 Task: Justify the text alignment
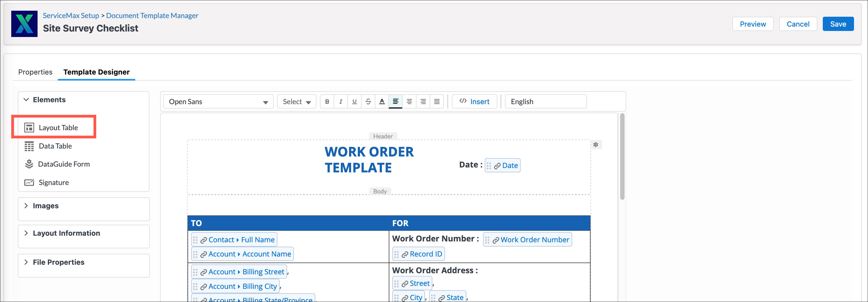tap(436, 102)
